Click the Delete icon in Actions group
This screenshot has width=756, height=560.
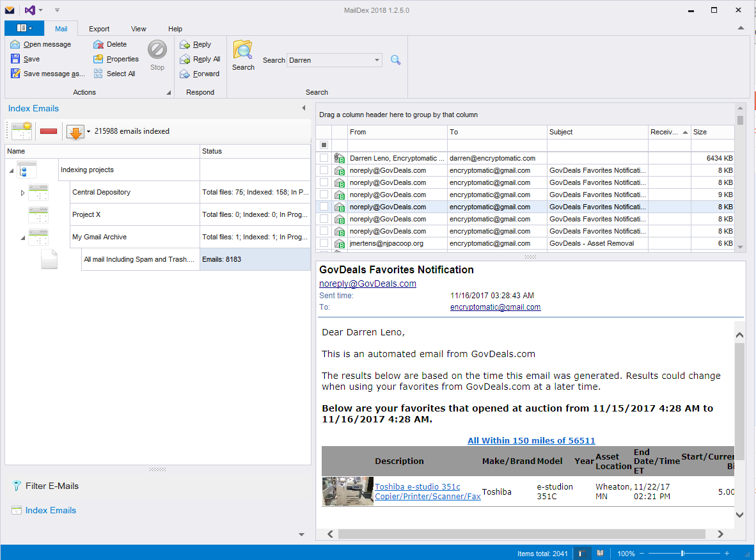100,44
